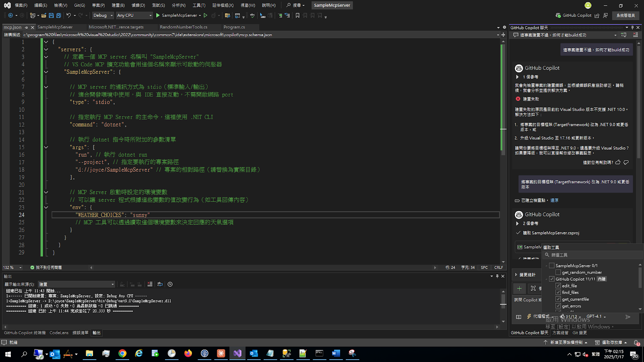Open the output source dropdown
The image size is (644, 362).
76,284
